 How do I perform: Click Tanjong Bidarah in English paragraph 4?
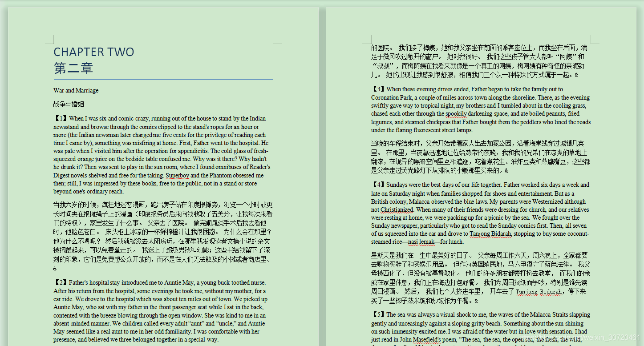pos(491,233)
